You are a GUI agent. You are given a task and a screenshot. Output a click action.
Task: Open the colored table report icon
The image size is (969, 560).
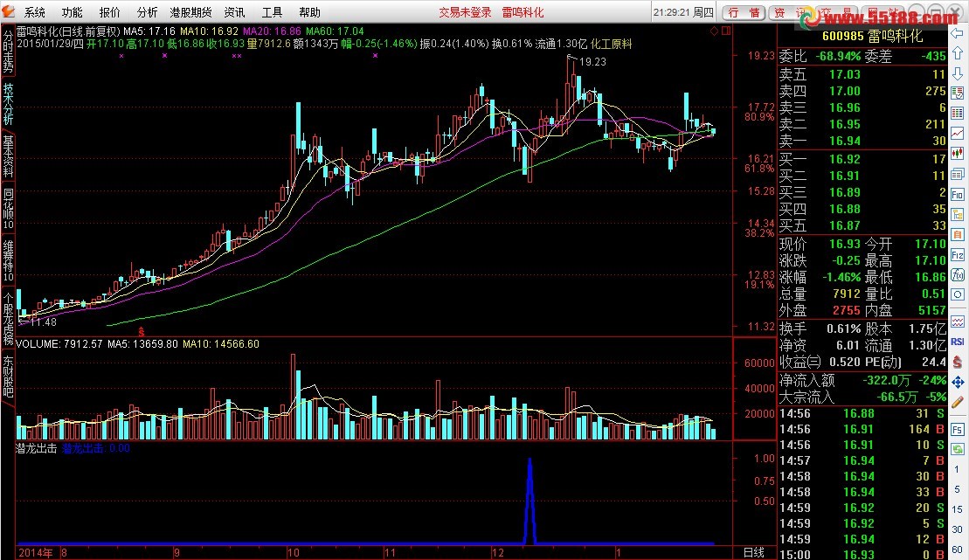(x=958, y=93)
